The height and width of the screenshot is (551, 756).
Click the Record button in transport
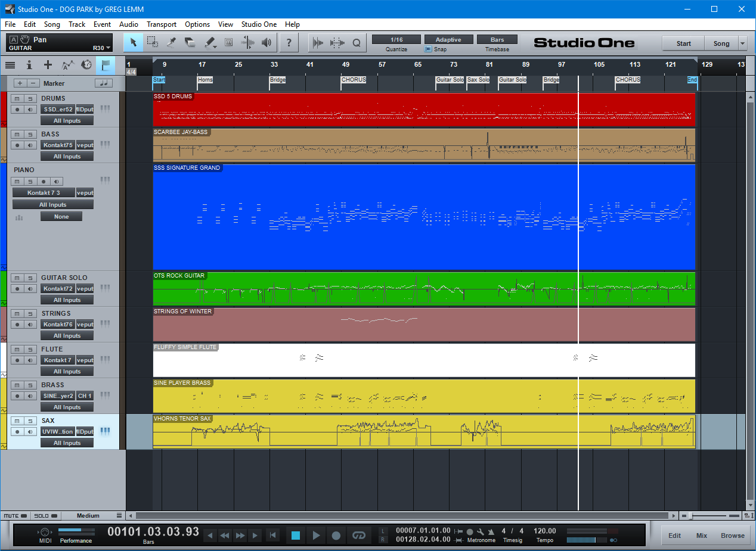click(x=336, y=536)
